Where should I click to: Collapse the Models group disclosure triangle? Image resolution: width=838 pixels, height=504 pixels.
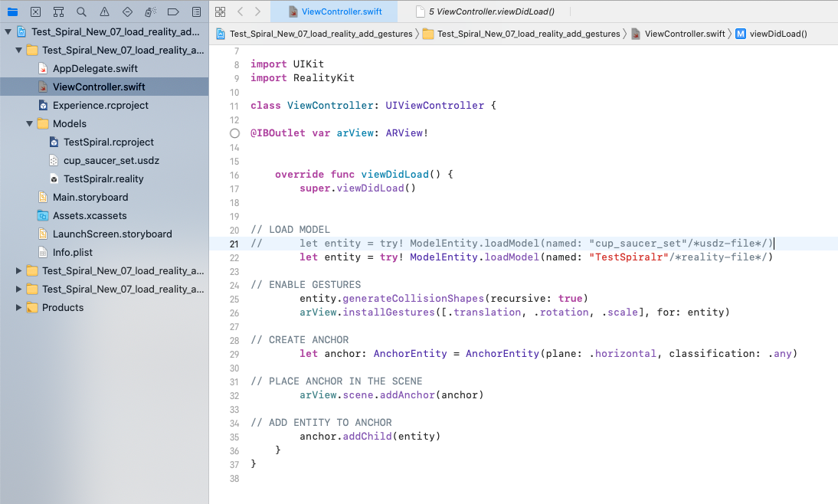(x=30, y=124)
